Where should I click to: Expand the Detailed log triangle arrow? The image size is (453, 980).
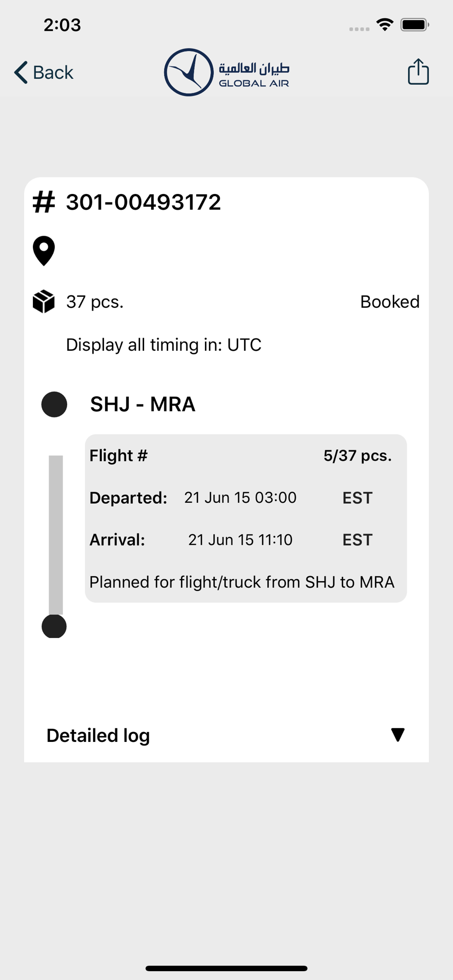[398, 735]
